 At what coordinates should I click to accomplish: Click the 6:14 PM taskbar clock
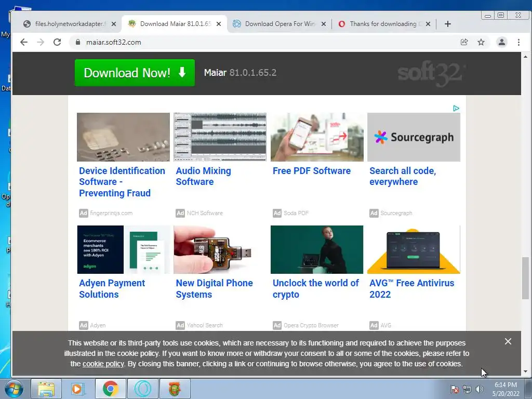506,389
